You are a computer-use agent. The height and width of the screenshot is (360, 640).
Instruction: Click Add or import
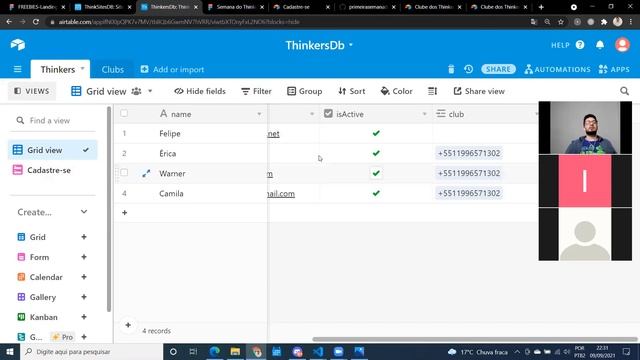(x=172, y=69)
